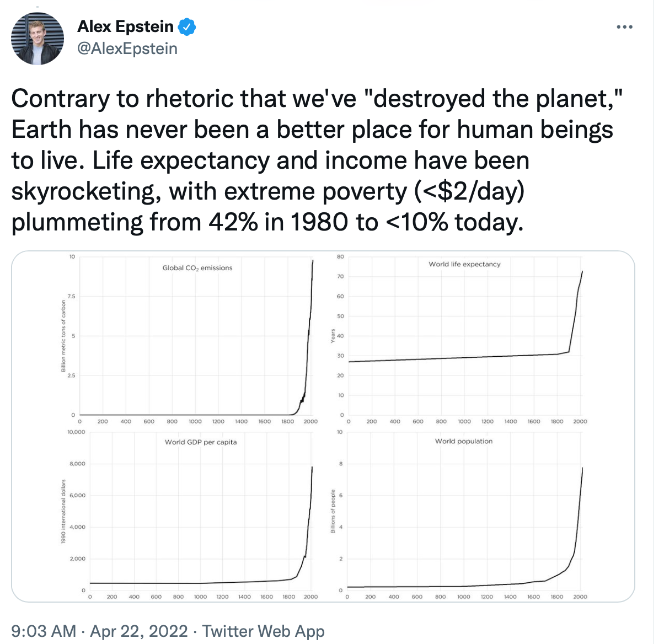Click the World population title text
The width and height of the screenshot is (664, 644).
point(463,441)
